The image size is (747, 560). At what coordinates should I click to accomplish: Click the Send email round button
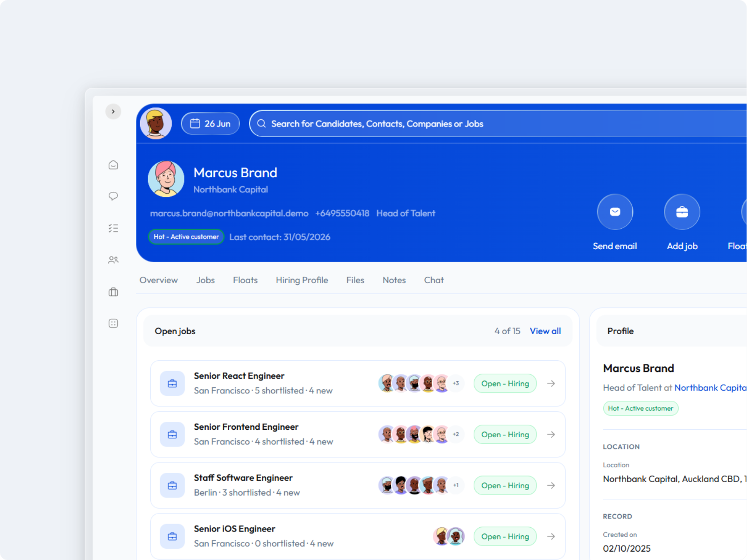[615, 212]
